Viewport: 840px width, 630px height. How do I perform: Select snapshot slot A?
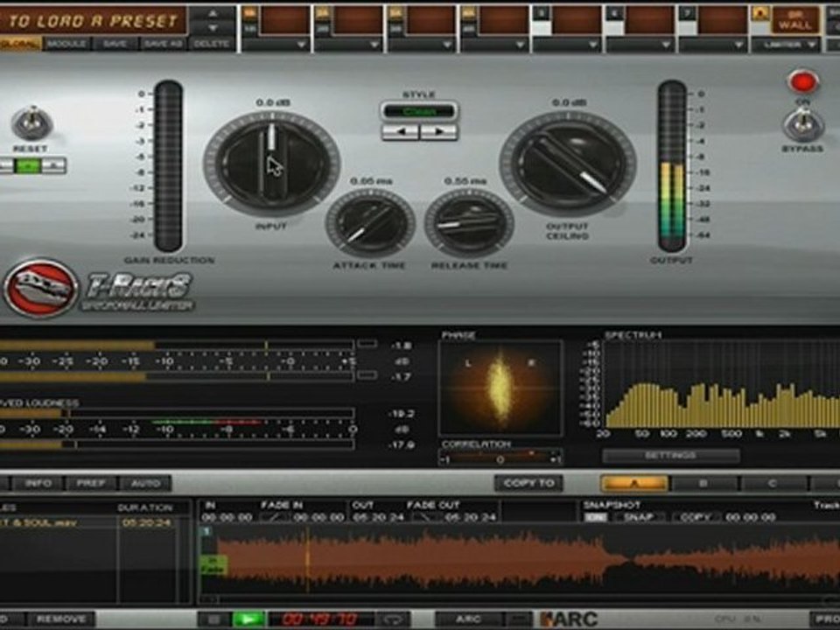pyautogui.click(x=634, y=483)
